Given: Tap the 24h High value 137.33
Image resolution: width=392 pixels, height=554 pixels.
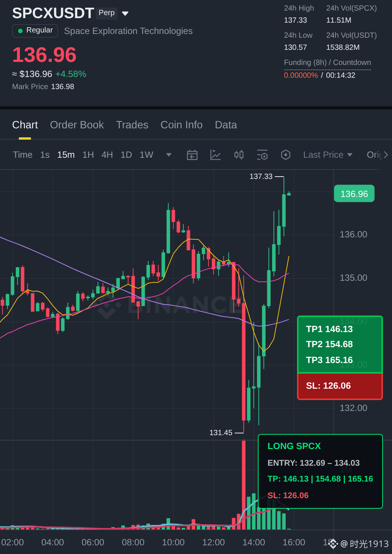Looking at the screenshot, I should coord(296,20).
